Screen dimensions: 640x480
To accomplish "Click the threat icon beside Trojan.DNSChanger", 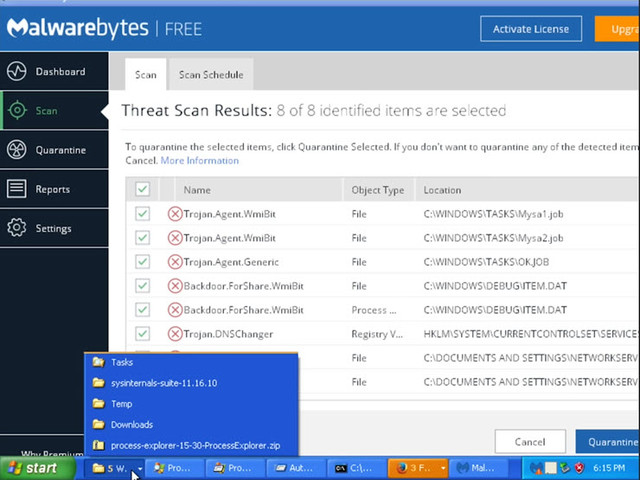I will 175,334.
